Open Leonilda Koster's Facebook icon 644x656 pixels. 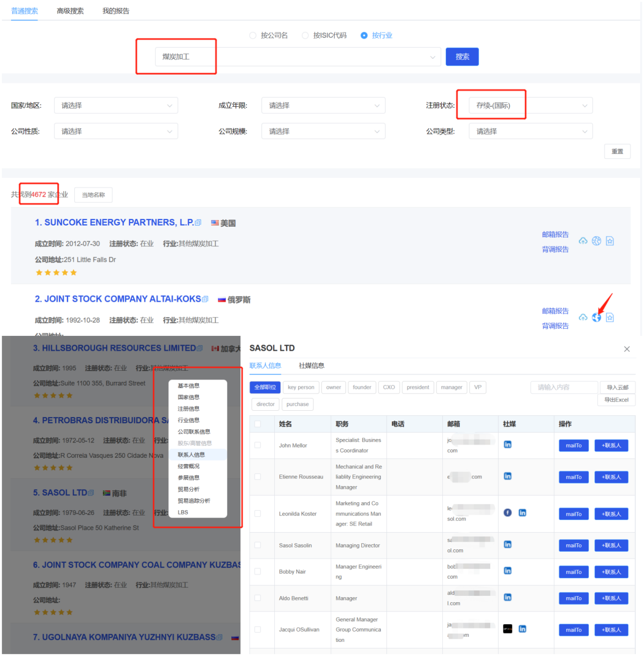pyautogui.click(x=507, y=513)
